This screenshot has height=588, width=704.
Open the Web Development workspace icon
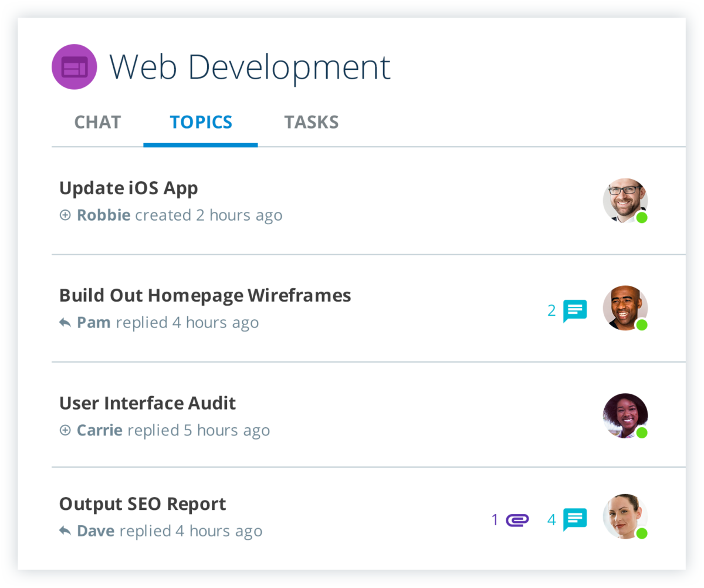click(74, 66)
